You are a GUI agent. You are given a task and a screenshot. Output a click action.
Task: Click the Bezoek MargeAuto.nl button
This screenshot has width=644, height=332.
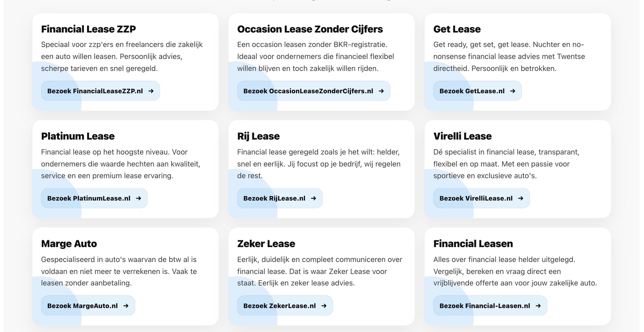[83, 306]
